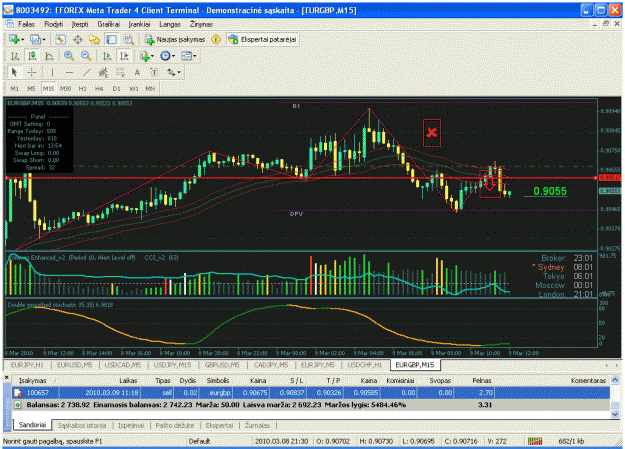
Task: Show the Market Watch window
Action: click(60, 39)
